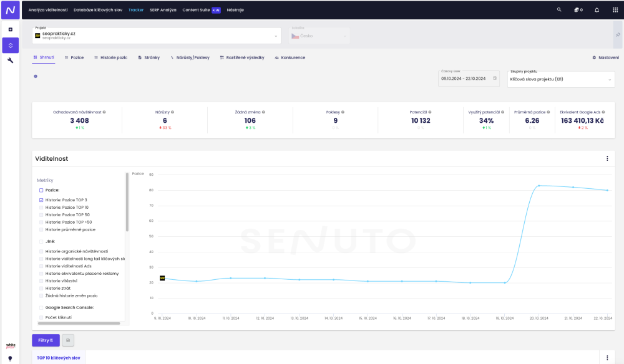
Task: Click info icon next to Potenciál stat
Action: 430,112
